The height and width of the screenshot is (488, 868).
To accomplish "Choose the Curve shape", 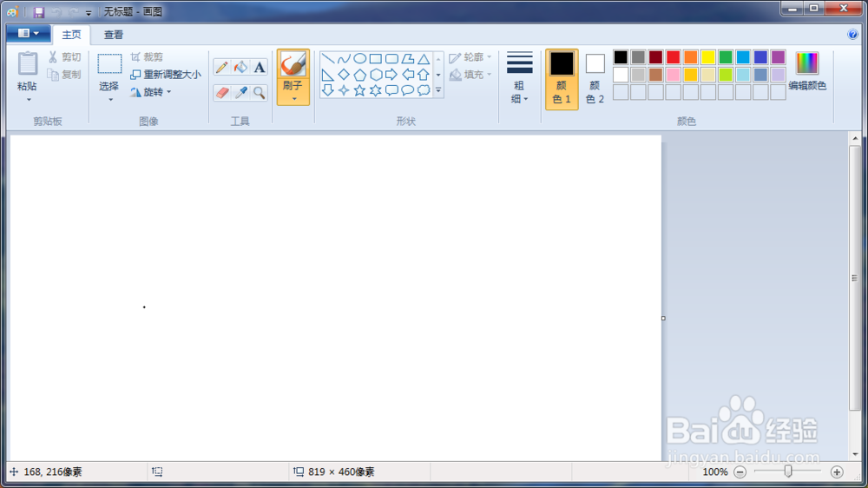I will pos(344,58).
